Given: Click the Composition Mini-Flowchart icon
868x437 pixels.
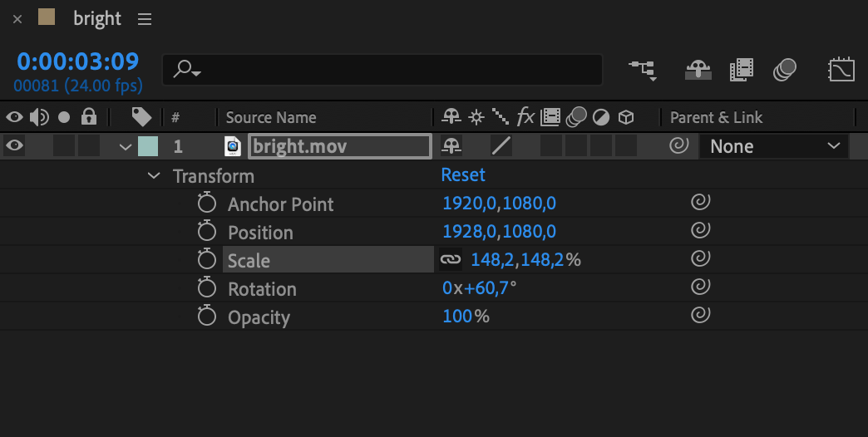Looking at the screenshot, I should pyautogui.click(x=642, y=71).
